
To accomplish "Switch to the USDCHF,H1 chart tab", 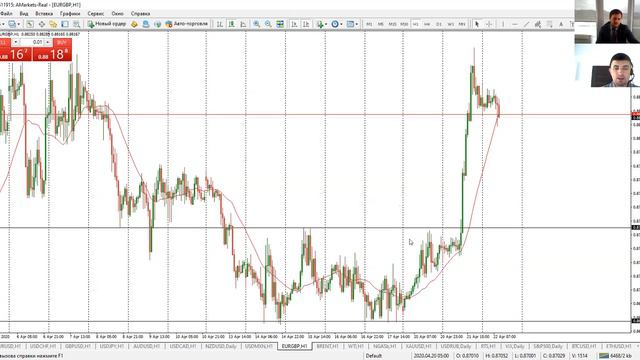I will 43,346.
